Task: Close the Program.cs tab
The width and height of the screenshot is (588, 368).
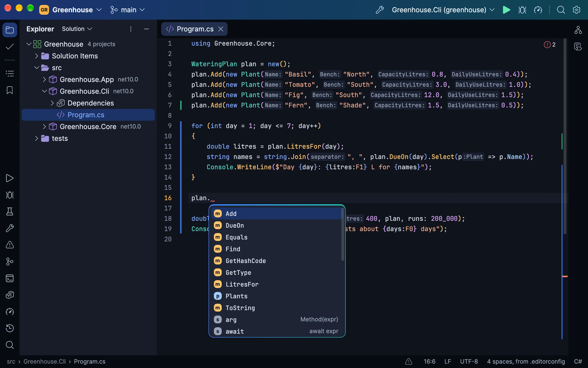Action: point(221,29)
